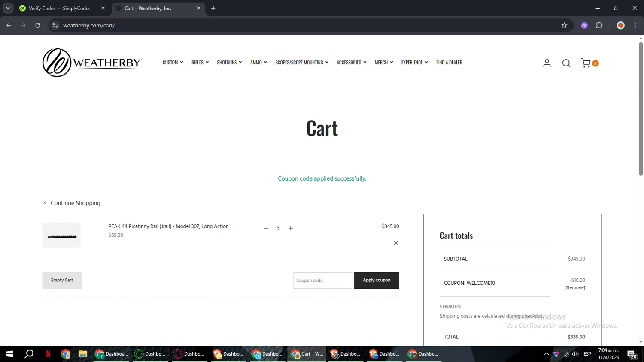The width and height of the screenshot is (644, 362).
Task: Bookmark this page with the star icon
Action: [564, 25]
